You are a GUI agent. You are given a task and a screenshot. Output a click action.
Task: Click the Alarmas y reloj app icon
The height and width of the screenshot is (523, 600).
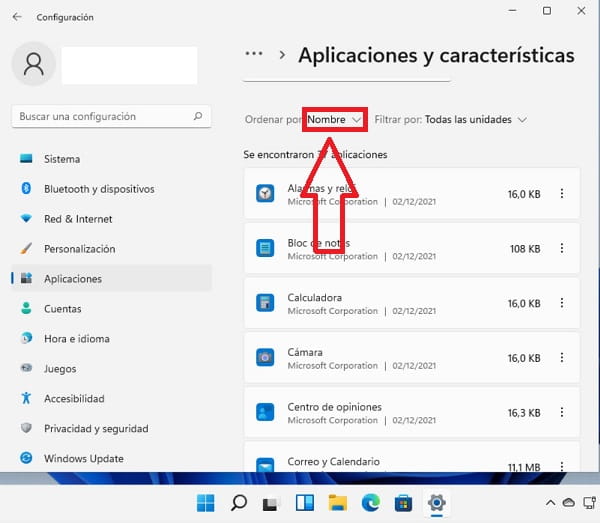click(265, 194)
